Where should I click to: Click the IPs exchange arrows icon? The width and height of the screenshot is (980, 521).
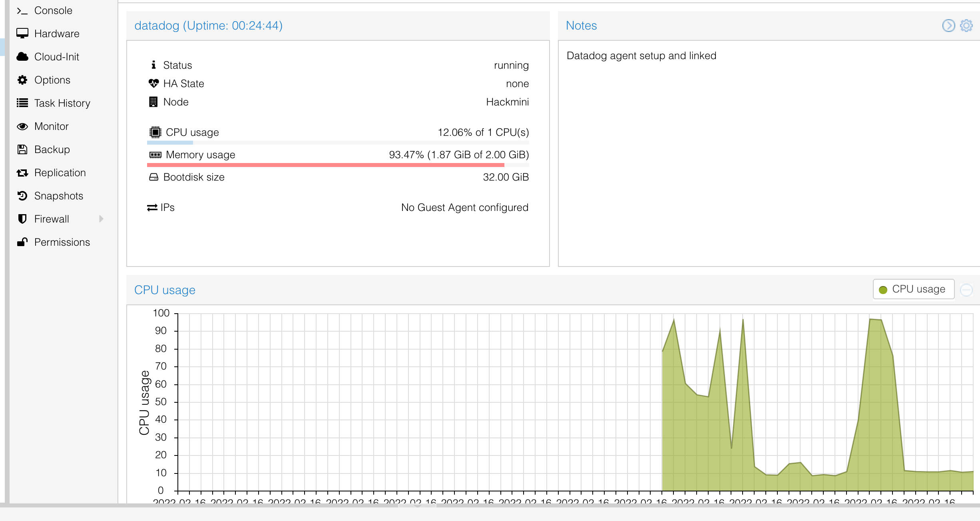[x=152, y=207]
